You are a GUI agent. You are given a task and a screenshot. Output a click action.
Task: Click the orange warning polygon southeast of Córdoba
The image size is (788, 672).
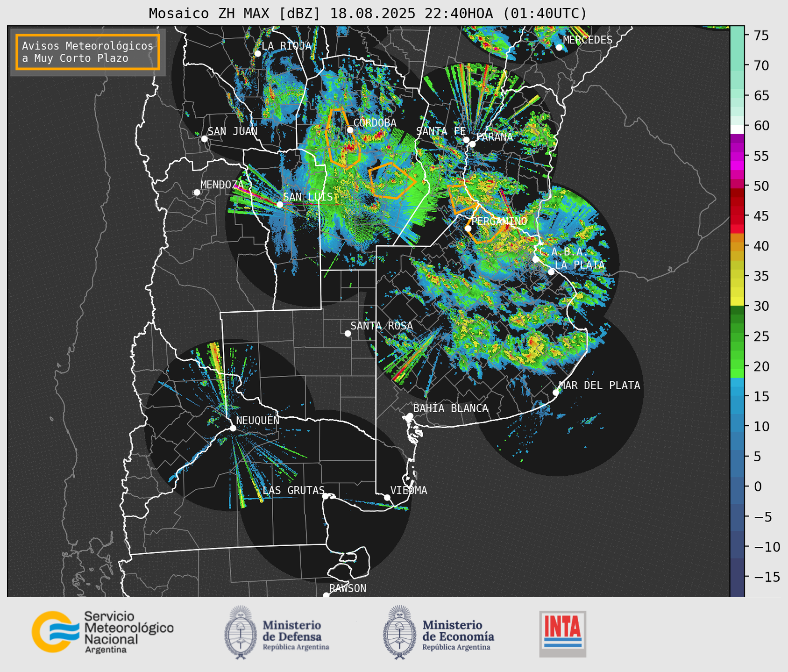(391, 181)
